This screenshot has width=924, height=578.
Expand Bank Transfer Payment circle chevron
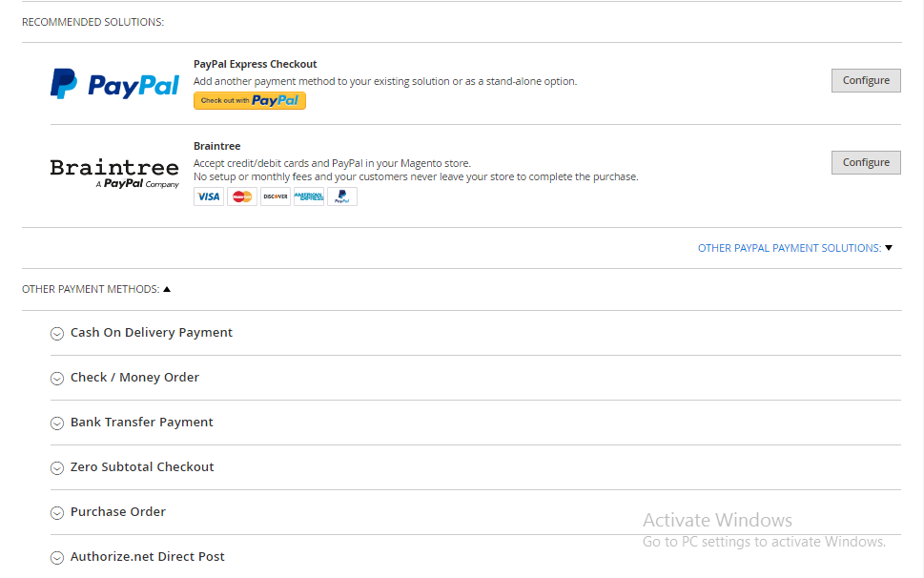coord(57,423)
